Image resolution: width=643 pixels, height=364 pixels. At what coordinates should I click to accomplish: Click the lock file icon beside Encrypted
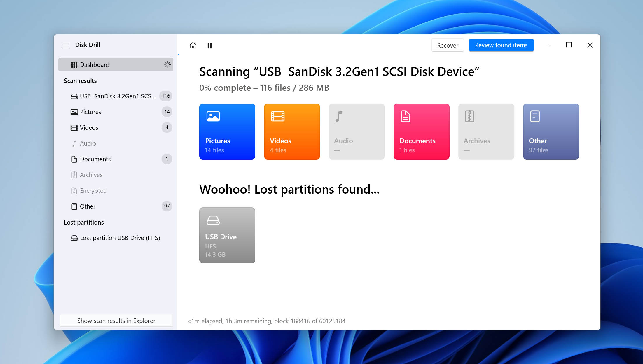pos(74,191)
